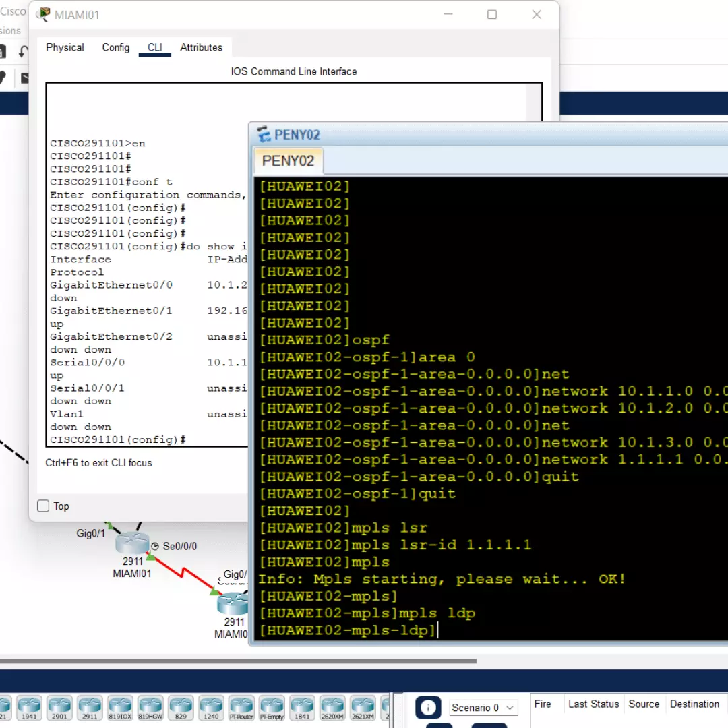This screenshot has width=728, height=728.
Task: Choose the 2621XM router device
Action: pos(363,708)
